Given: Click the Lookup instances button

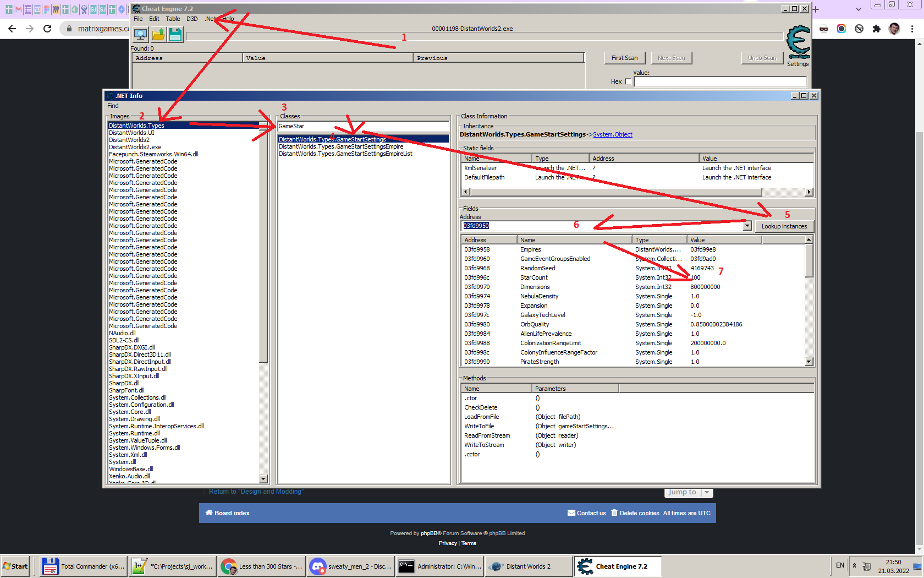Looking at the screenshot, I should click(x=784, y=226).
